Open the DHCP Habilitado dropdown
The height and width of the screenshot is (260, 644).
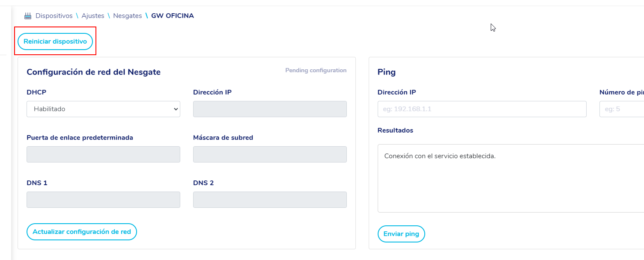click(x=103, y=109)
